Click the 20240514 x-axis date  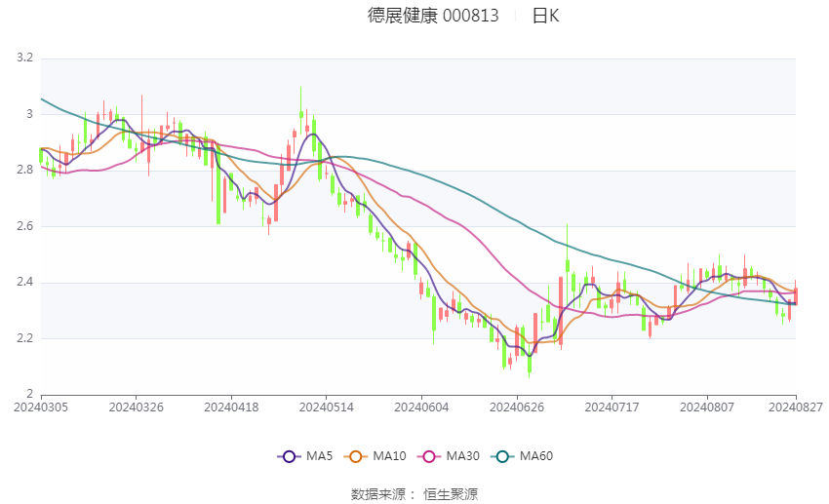click(x=326, y=407)
